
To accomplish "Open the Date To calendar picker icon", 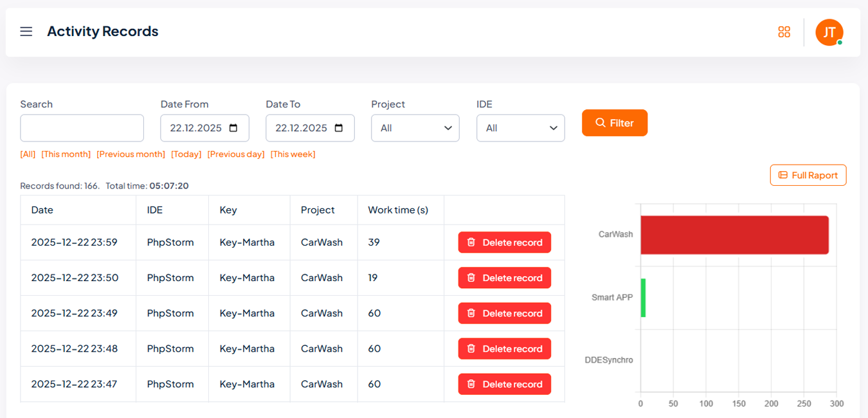I will (x=339, y=128).
